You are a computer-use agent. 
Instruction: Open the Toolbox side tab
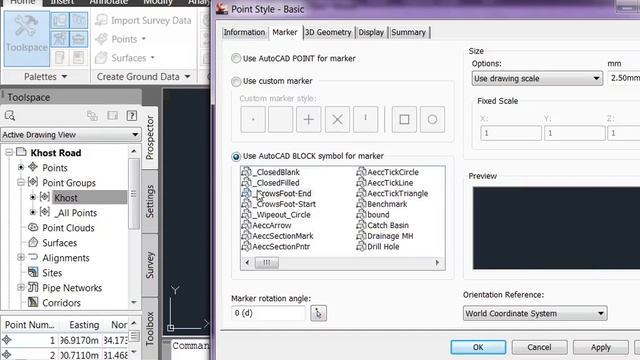pos(150,329)
